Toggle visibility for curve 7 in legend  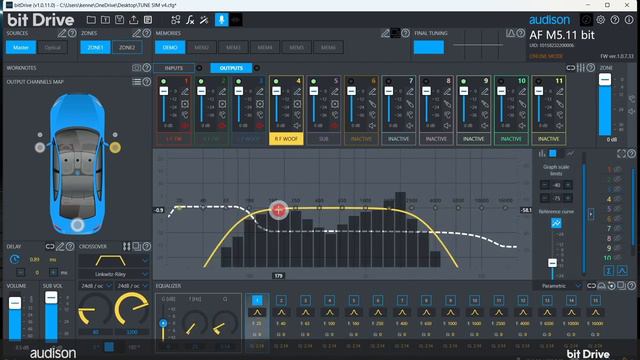tap(618, 228)
